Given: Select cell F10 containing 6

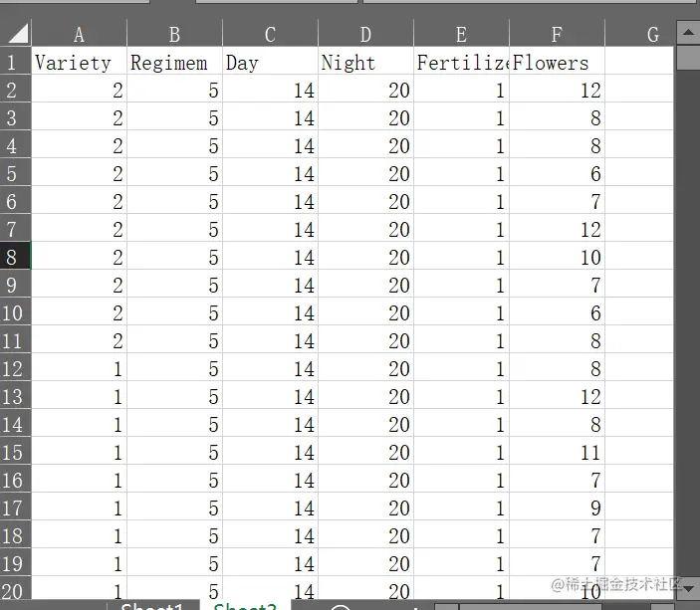Looking at the screenshot, I should 557,311.
